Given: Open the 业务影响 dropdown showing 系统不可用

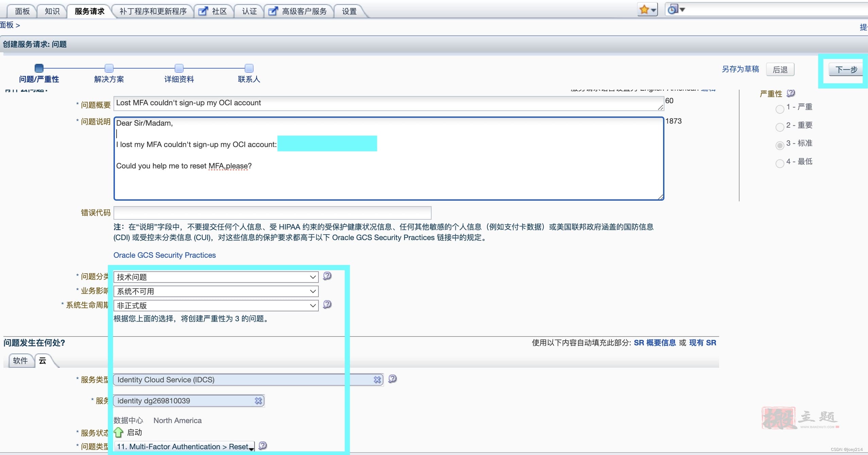Looking at the screenshot, I should pos(216,291).
